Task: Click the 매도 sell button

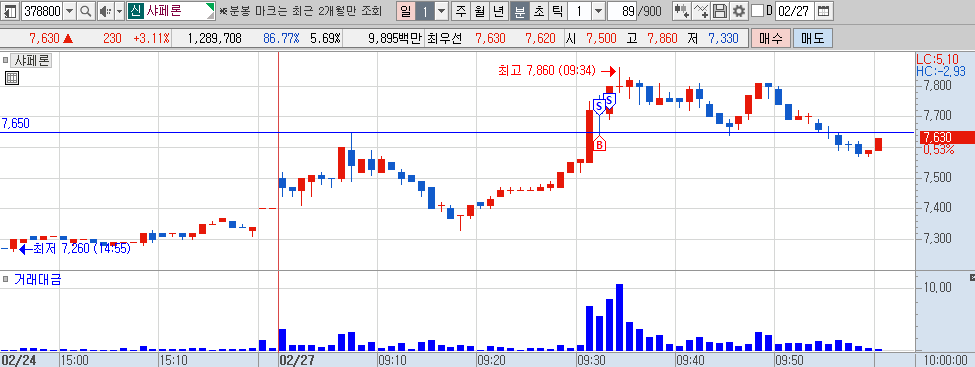Action: pos(812,39)
